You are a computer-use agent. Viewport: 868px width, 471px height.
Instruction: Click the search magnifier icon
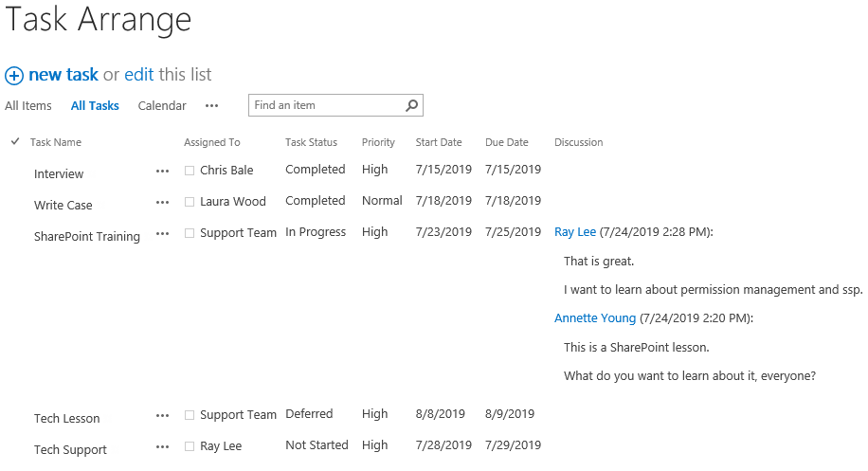pyautogui.click(x=412, y=106)
